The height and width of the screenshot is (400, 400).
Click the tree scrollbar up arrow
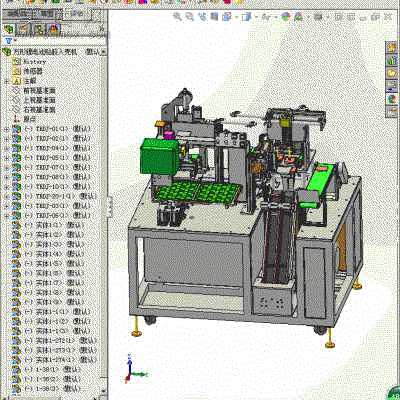click(104, 52)
